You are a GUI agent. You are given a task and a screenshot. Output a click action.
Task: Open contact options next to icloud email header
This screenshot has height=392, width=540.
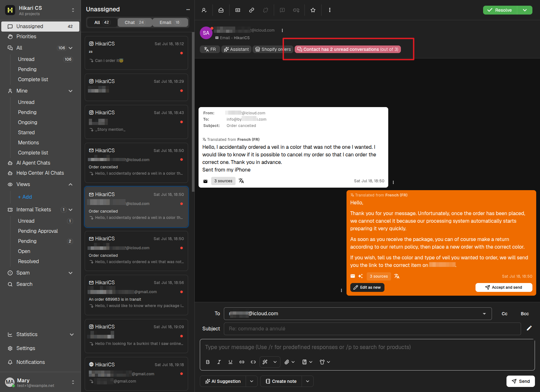coord(282,31)
